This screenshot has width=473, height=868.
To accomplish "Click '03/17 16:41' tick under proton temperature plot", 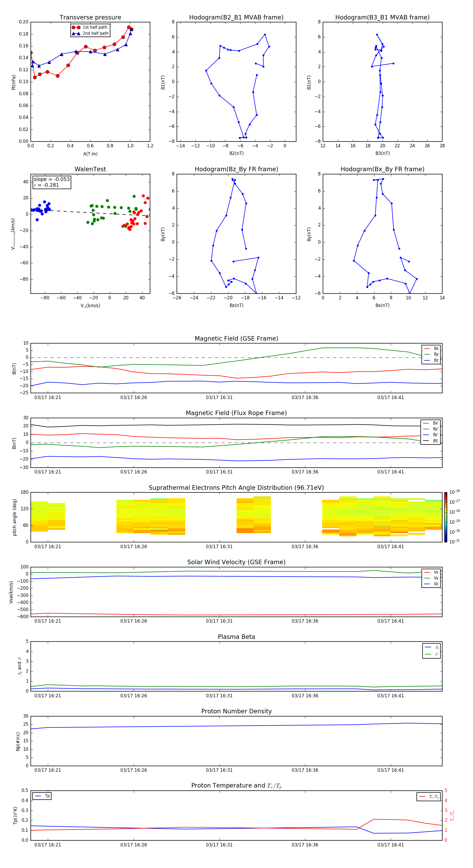I will pos(390,845).
